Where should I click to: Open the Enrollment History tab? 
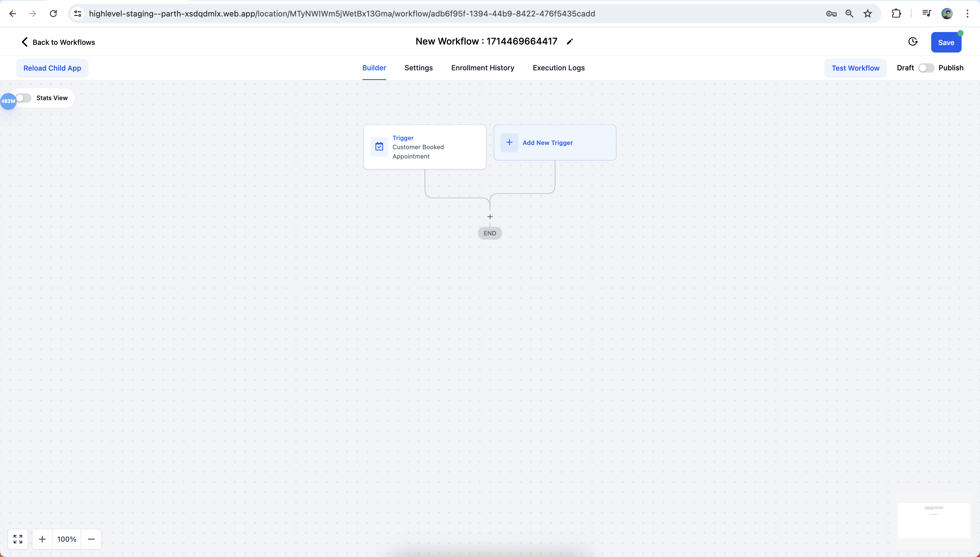pyautogui.click(x=482, y=68)
